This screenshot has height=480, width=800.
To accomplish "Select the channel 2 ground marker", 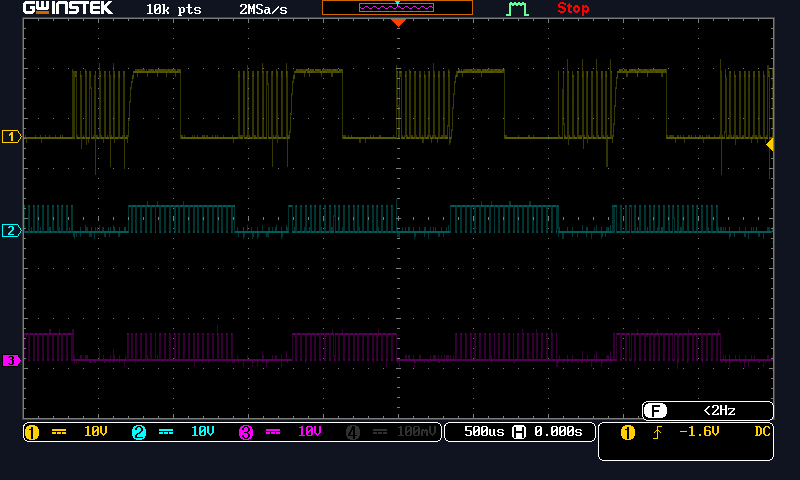I will 11,231.
